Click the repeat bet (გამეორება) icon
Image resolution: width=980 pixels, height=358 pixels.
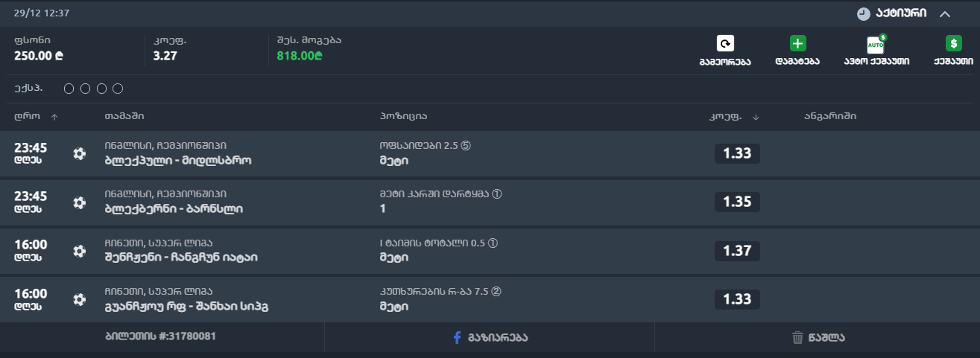725,44
